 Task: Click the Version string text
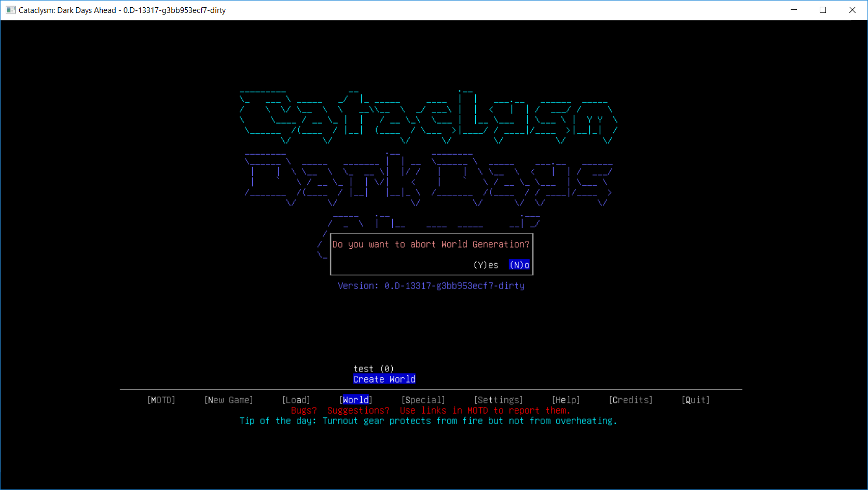[431, 285]
